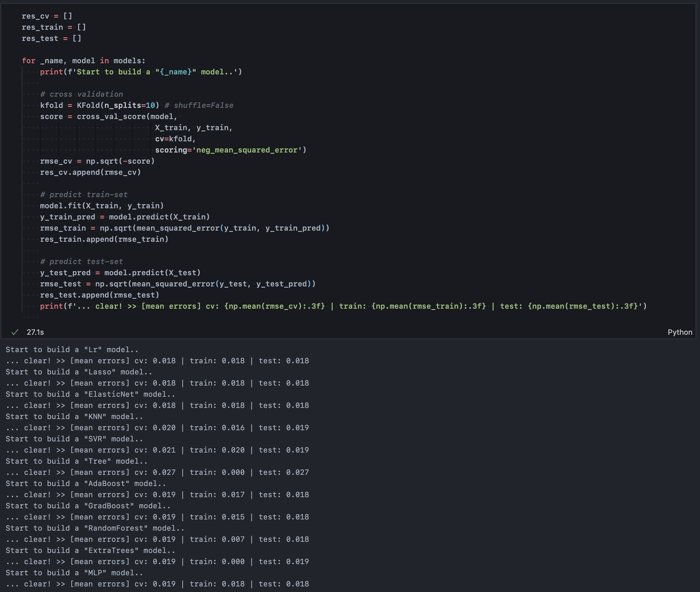Click the 'rmse_test = np.sqrt(...)' line
The width and height of the screenshot is (700, 592).
coord(178,284)
